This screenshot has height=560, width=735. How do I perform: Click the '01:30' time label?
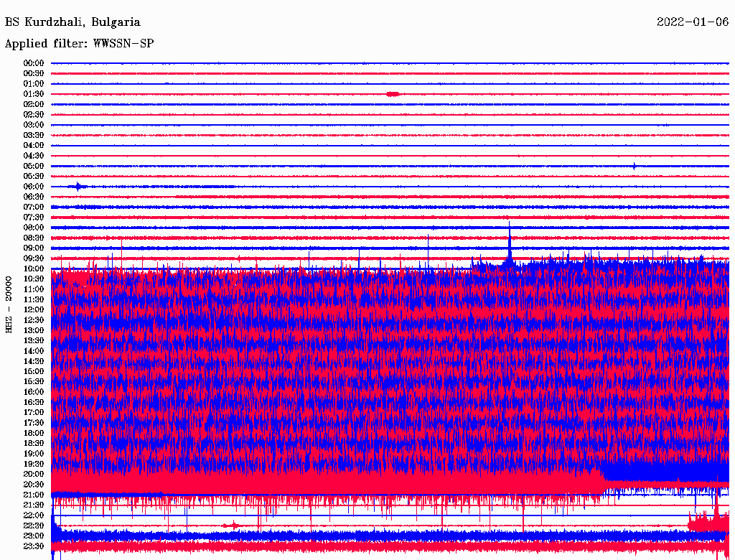pos(34,94)
